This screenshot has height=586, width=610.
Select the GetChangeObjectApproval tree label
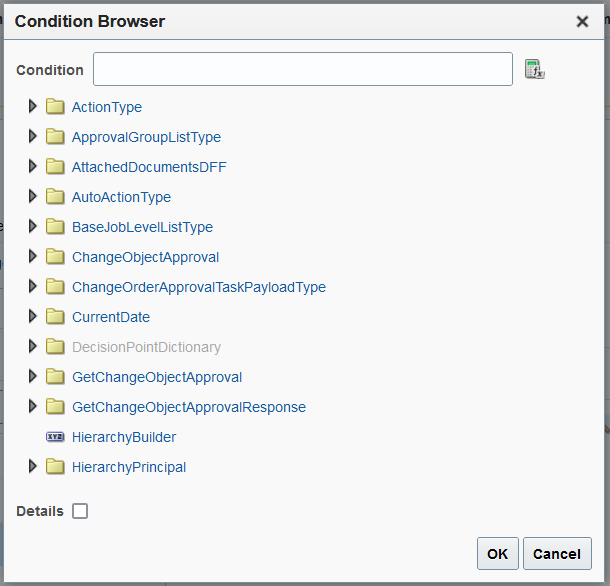157,377
